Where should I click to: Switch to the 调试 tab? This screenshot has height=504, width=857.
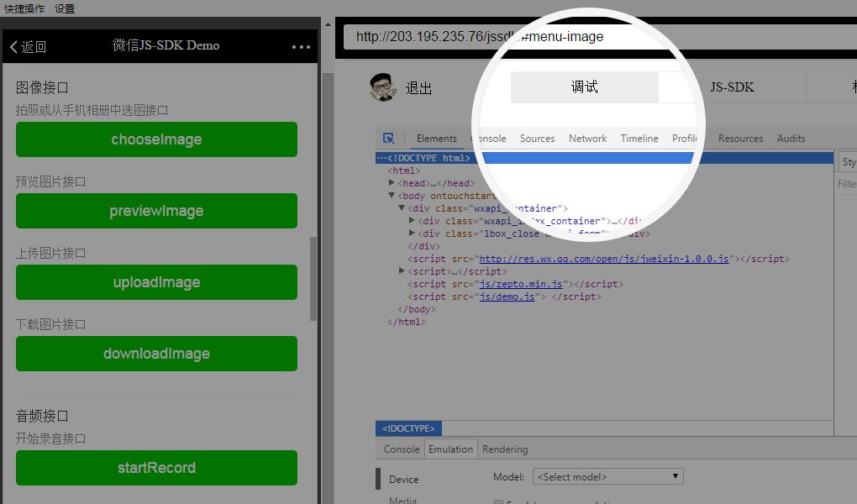point(584,87)
